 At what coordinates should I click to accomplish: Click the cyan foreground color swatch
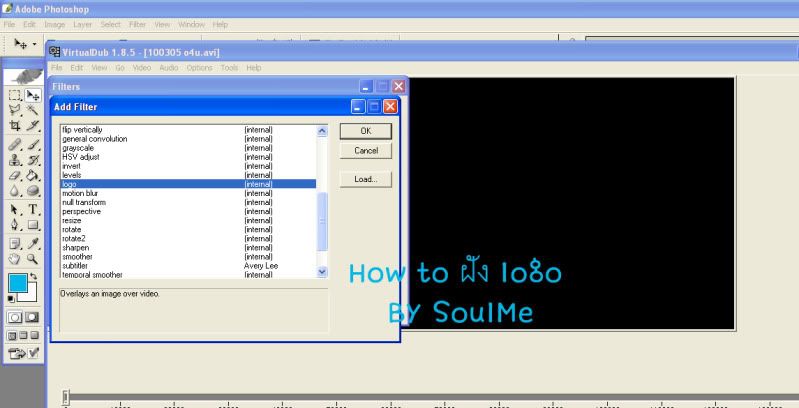tap(18, 283)
